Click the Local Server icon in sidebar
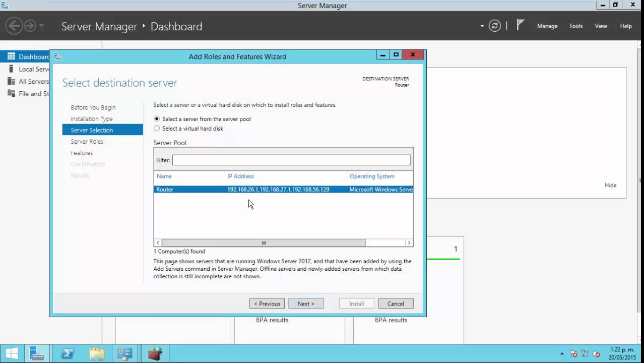 [11, 69]
